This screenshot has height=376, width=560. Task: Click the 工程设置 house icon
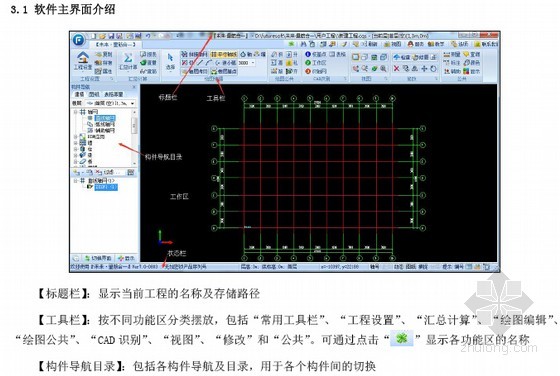coord(83,57)
